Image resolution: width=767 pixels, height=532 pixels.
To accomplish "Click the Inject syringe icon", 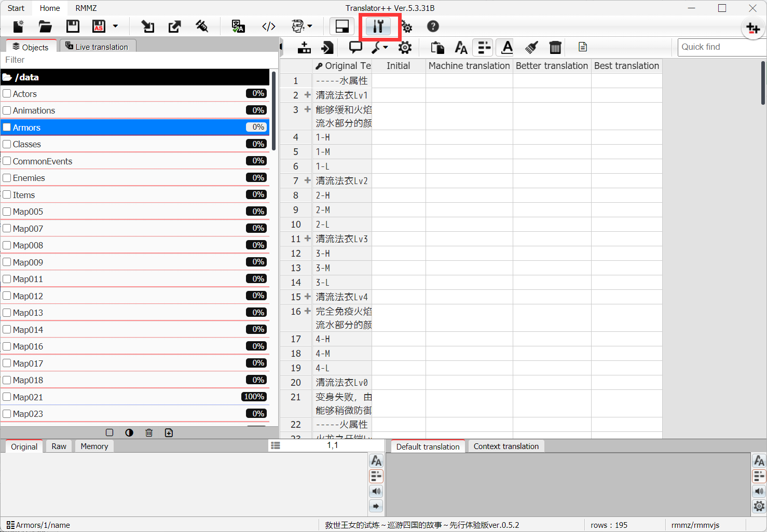I will pos(202,26).
